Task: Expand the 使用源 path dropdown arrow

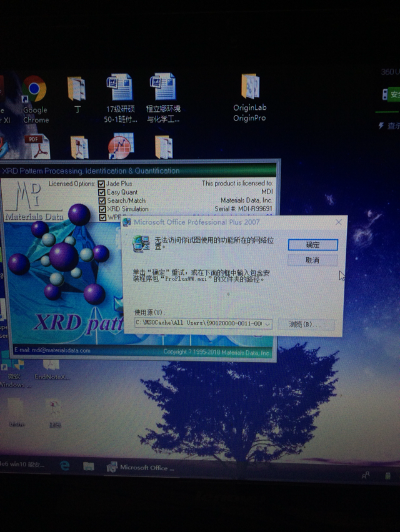Action: 267,324
